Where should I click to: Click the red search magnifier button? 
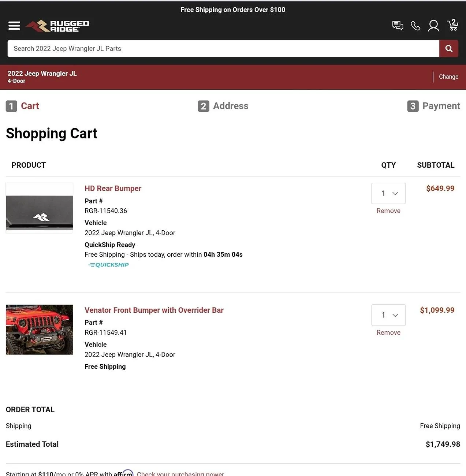click(449, 48)
